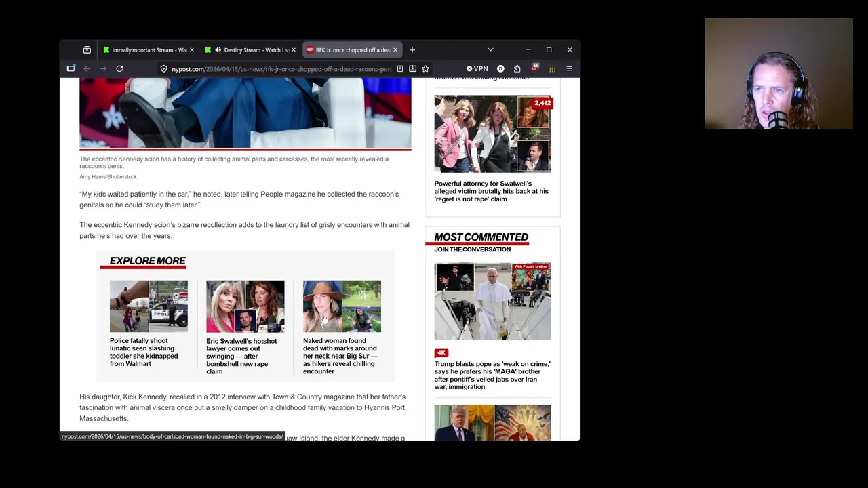Go forward to next page

click(x=103, y=68)
